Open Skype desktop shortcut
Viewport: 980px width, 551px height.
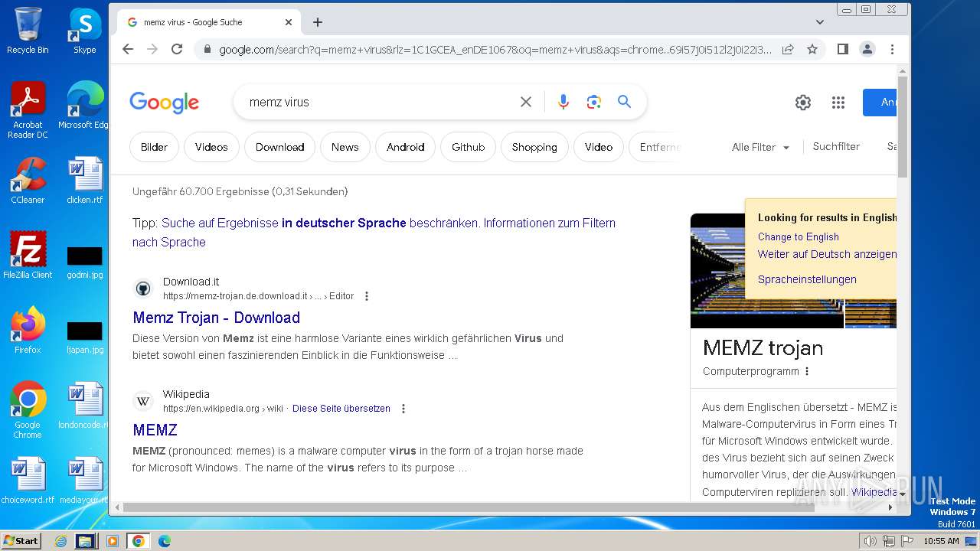point(84,30)
